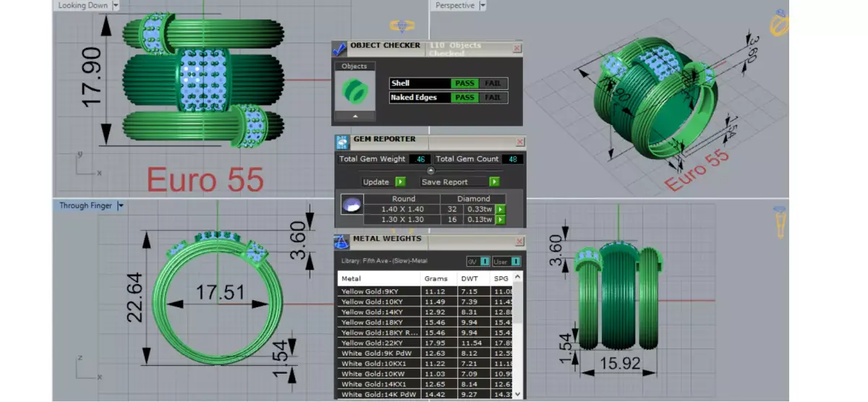Select the Looking Down viewport tab

(82, 5)
